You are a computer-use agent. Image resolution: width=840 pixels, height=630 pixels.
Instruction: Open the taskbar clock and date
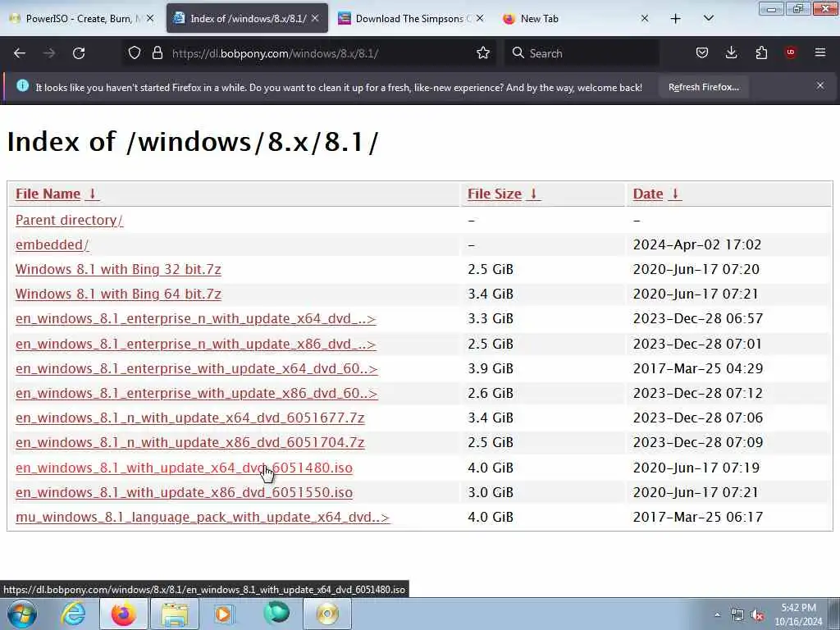coord(798,614)
